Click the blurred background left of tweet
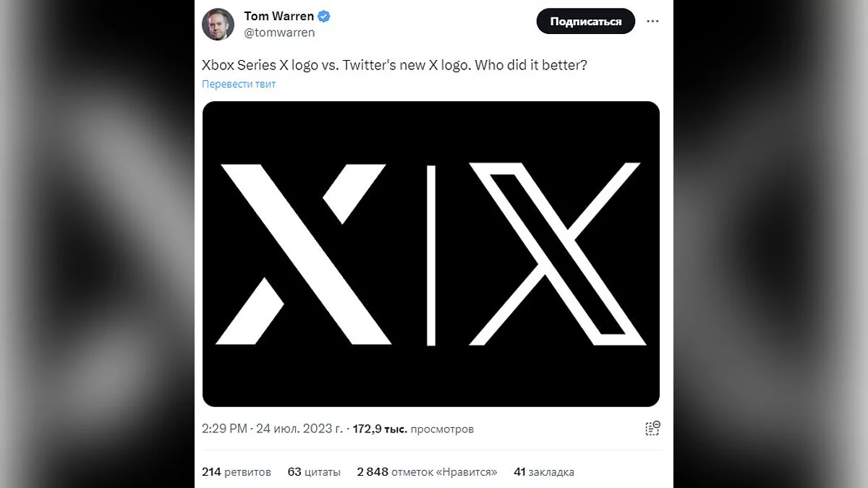Screen dimensions: 868x488 point(94,246)
